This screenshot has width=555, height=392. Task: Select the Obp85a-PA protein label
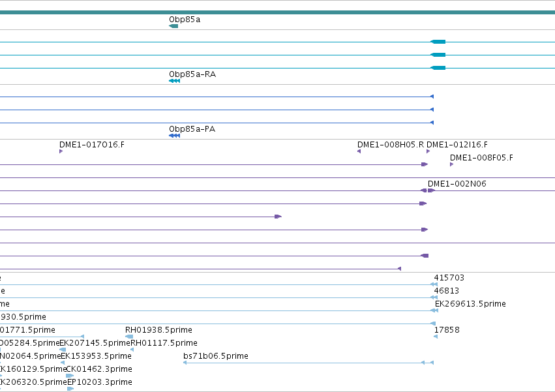(x=192, y=129)
